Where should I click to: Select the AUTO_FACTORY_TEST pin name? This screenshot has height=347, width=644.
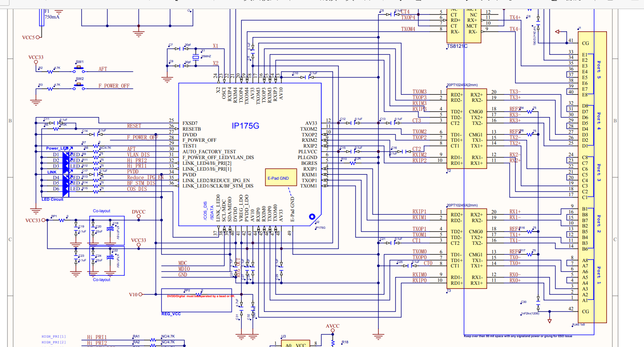(x=209, y=152)
